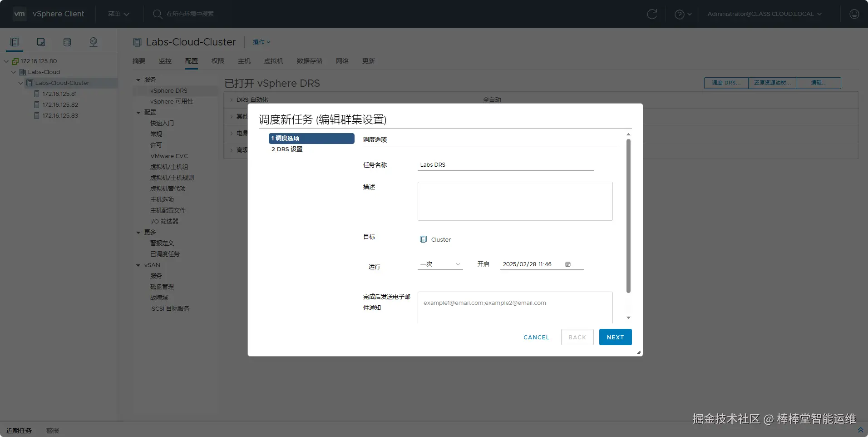The width and height of the screenshot is (868, 437).
Task: Open the 操作 actions dropdown
Action: 261,42
